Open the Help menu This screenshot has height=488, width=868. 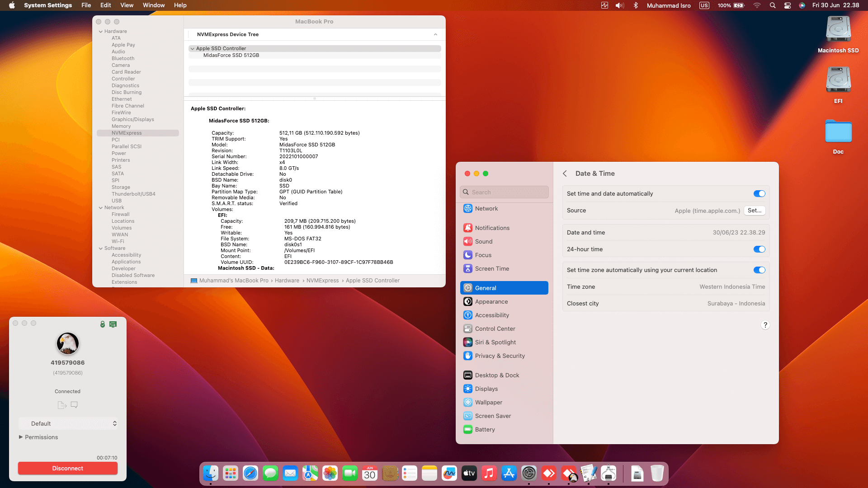[x=180, y=5]
